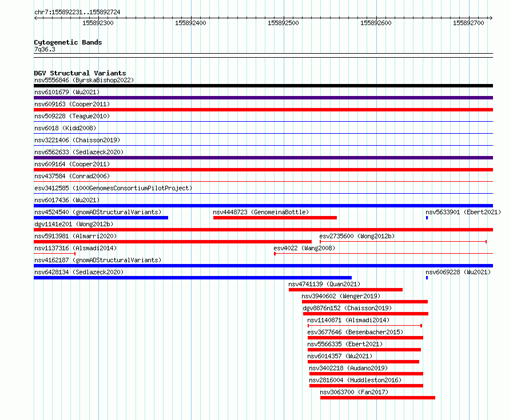Click the red nsv4448723 variant bar
Viewport: 509px width, 420px height.
point(275,218)
